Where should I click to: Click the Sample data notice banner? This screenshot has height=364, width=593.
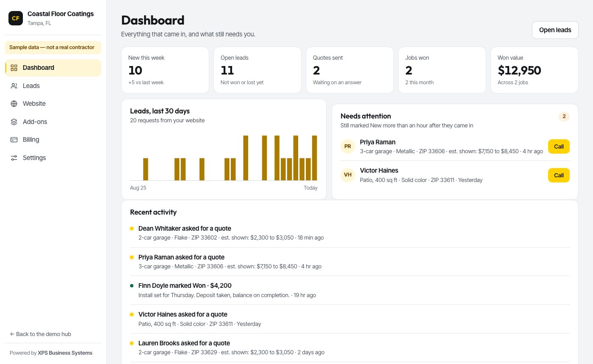click(x=53, y=47)
